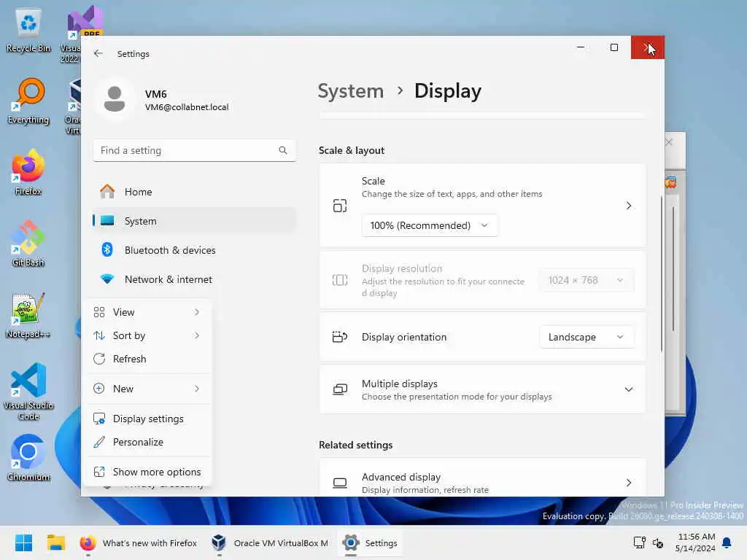
Task: Open File Explorer from the taskbar
Action: click(x=55, y=542)
